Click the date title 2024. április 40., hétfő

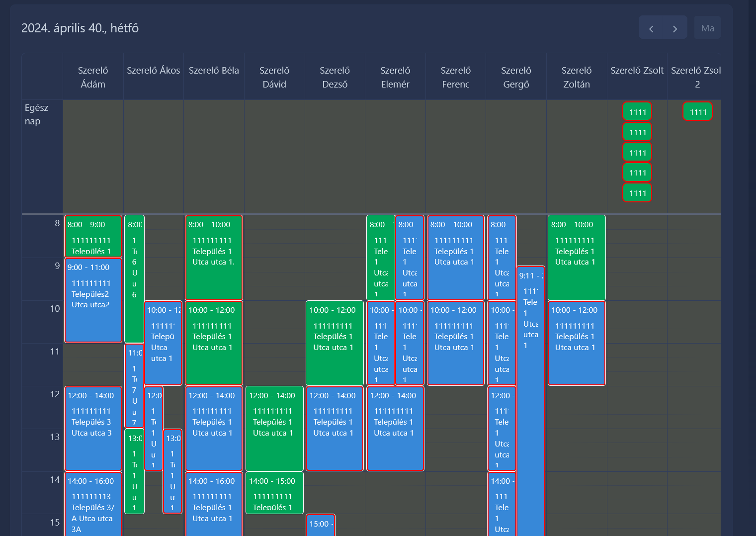80,28
